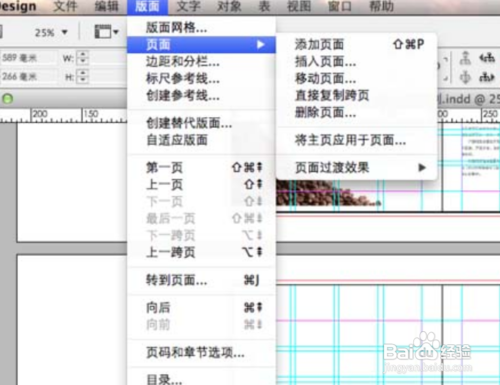This screenshot has width=500, height=385.
Task: Click the 589 毫米 position field
Action: tap(28, 58)
